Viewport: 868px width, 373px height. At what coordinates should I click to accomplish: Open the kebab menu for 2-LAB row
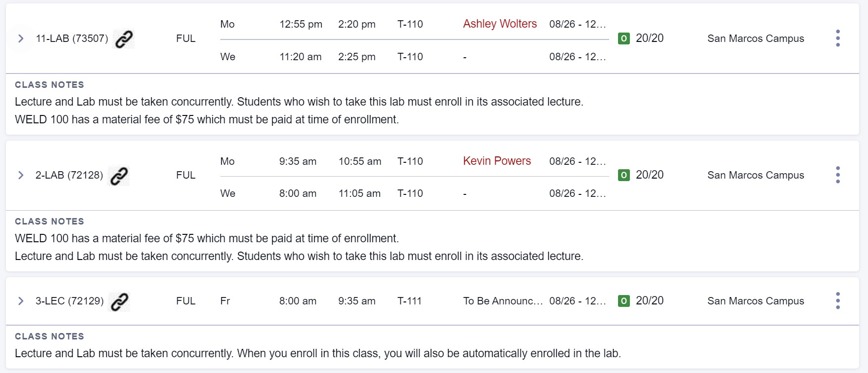(837, 175)
